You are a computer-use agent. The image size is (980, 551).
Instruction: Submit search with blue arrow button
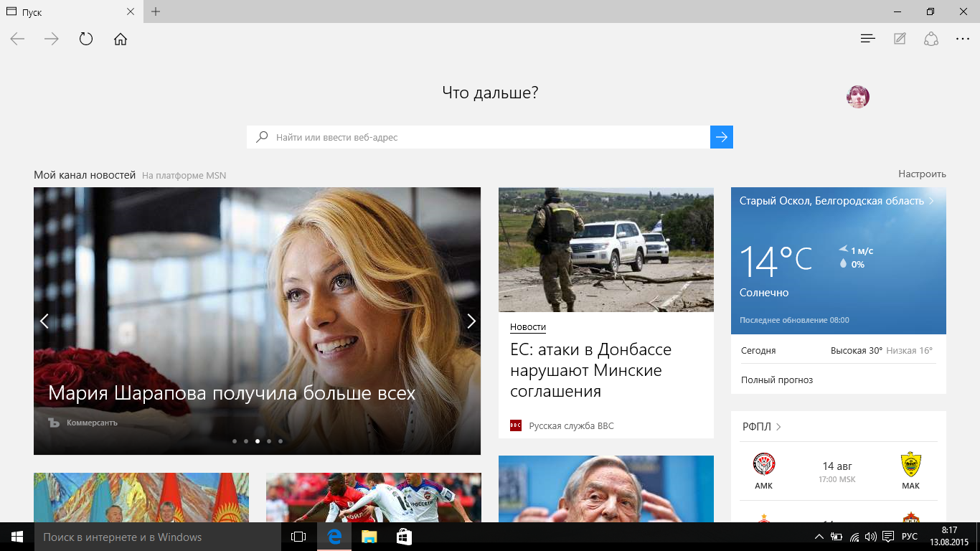[722, 137]
